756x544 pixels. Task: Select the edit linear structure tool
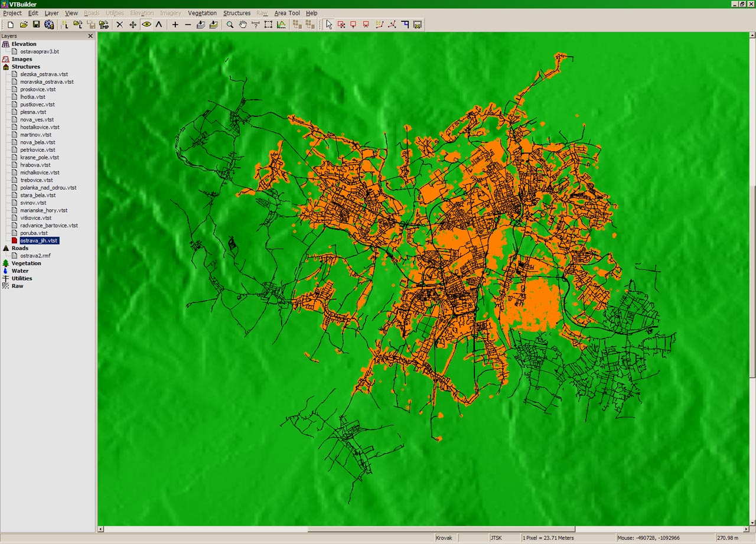click(x=392, y=25)
